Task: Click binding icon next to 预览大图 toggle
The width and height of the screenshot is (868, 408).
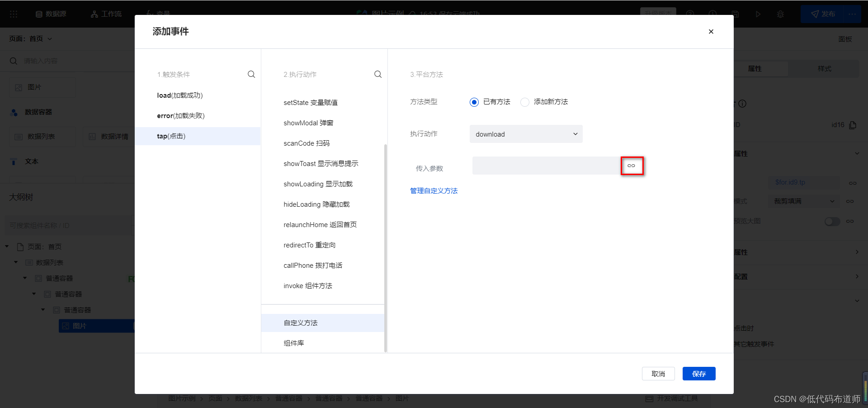Action: click(850, 221)
